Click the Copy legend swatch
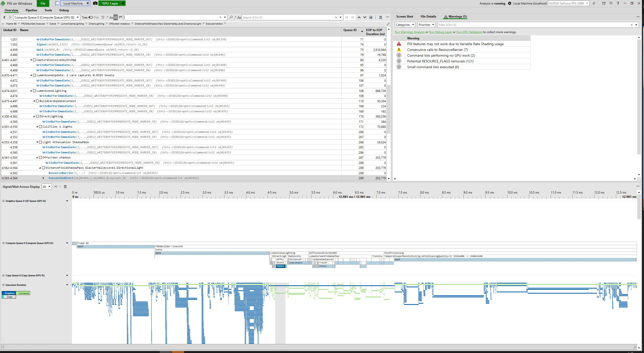 pos(9,297)
